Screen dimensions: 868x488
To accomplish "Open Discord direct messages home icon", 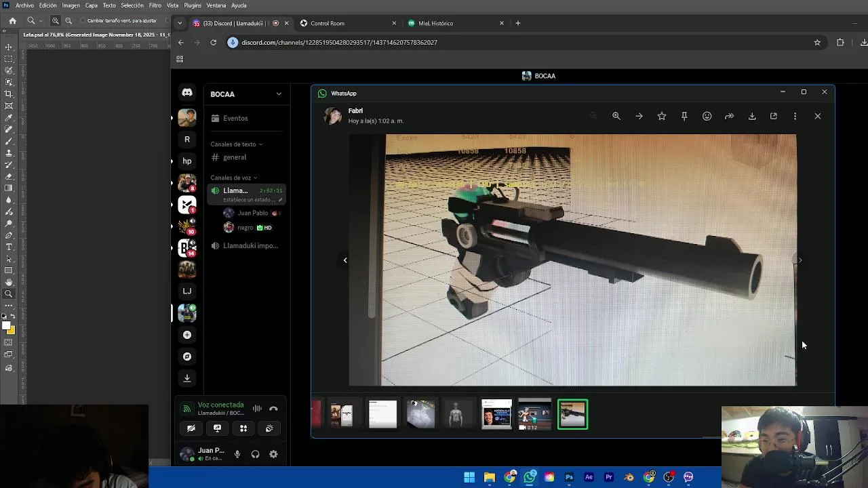I will point(187,93).
